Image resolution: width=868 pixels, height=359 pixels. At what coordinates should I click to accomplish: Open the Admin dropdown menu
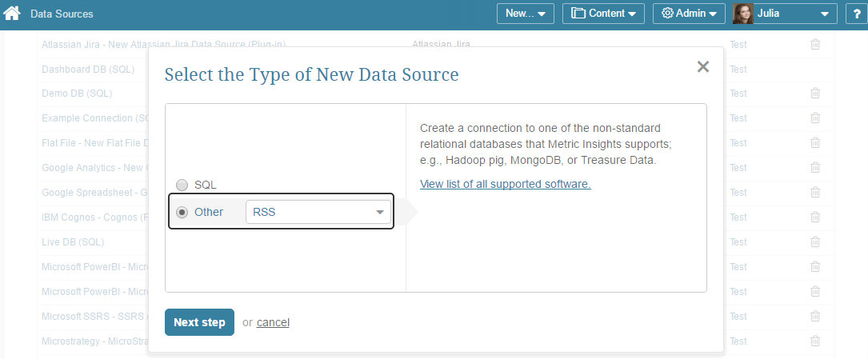689,14
